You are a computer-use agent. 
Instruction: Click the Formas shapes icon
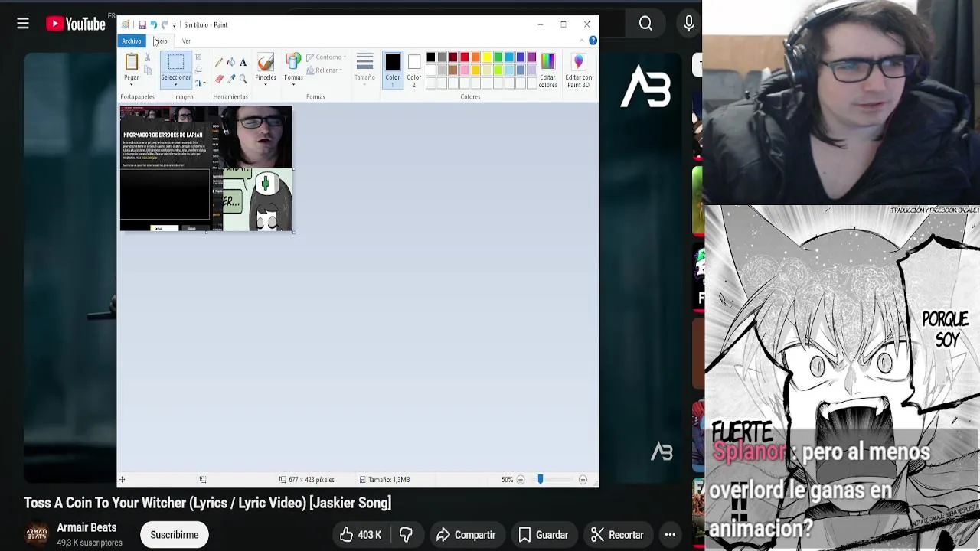click(293, 62)
